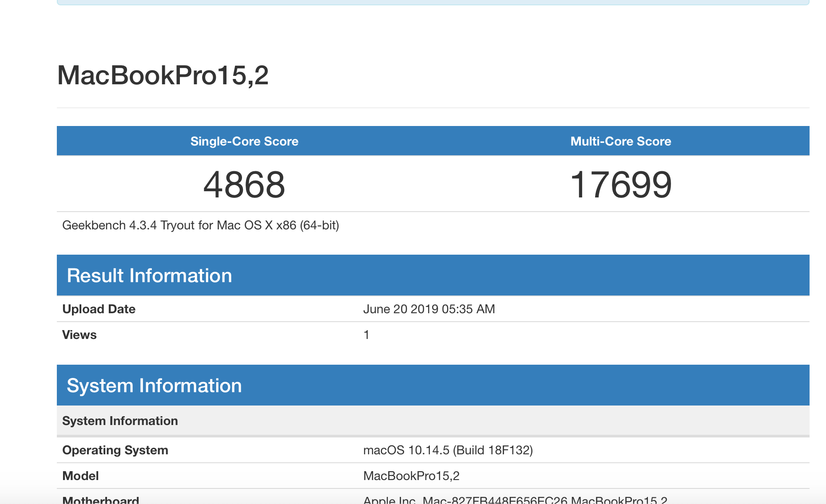
Task: Select the MacBookPro15,2 model value in table
Action: pos(411,476)
